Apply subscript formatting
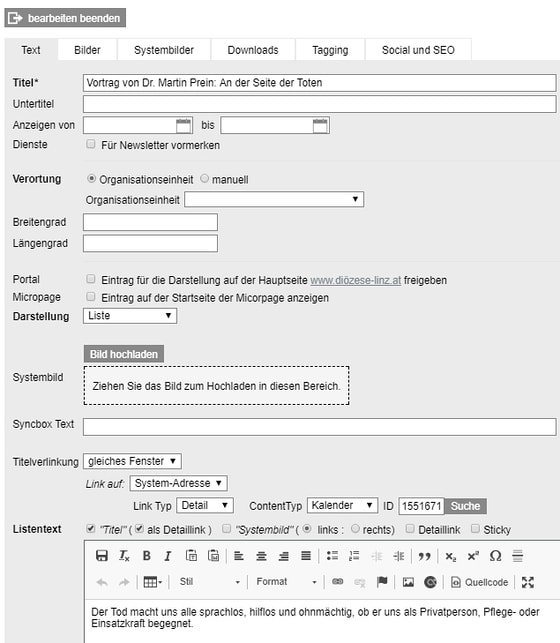 point(451,556)
